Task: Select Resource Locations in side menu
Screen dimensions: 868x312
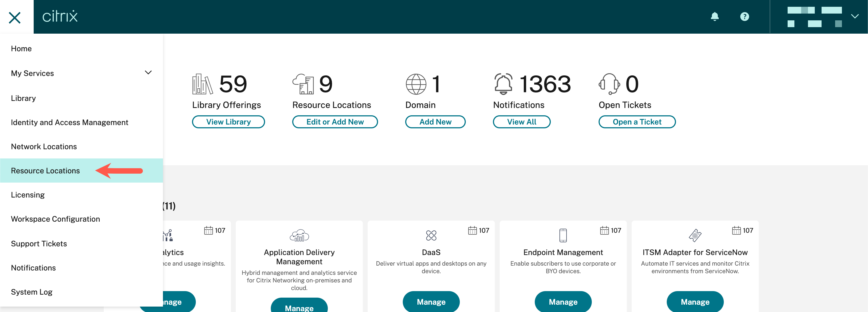Action: tap(45, 171)
